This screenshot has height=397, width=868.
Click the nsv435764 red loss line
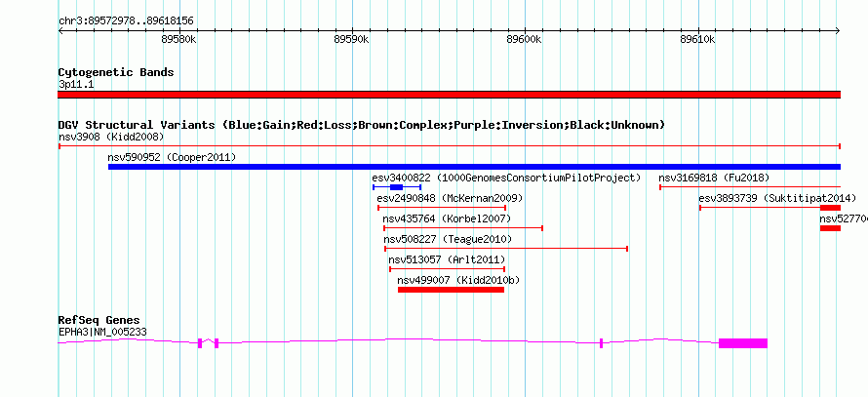click(x=463, y=228)
